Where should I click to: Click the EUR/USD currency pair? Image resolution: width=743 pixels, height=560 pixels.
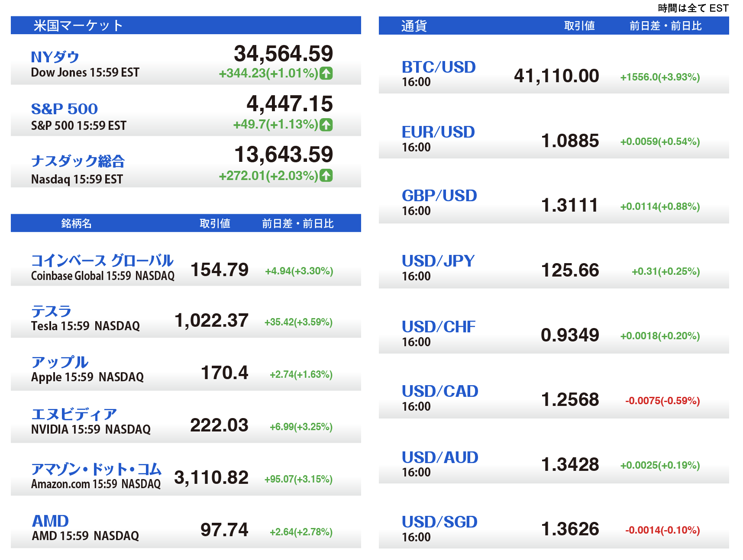[438, 132]
